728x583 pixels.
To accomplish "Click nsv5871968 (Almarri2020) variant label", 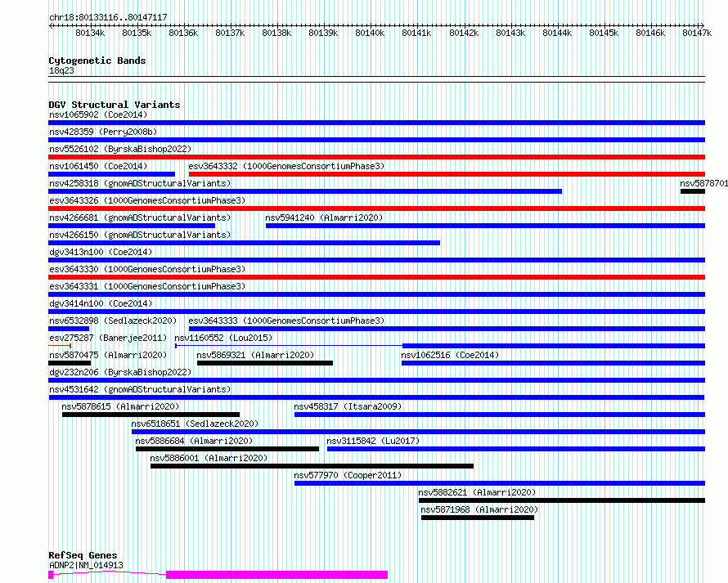I will 479,509.
